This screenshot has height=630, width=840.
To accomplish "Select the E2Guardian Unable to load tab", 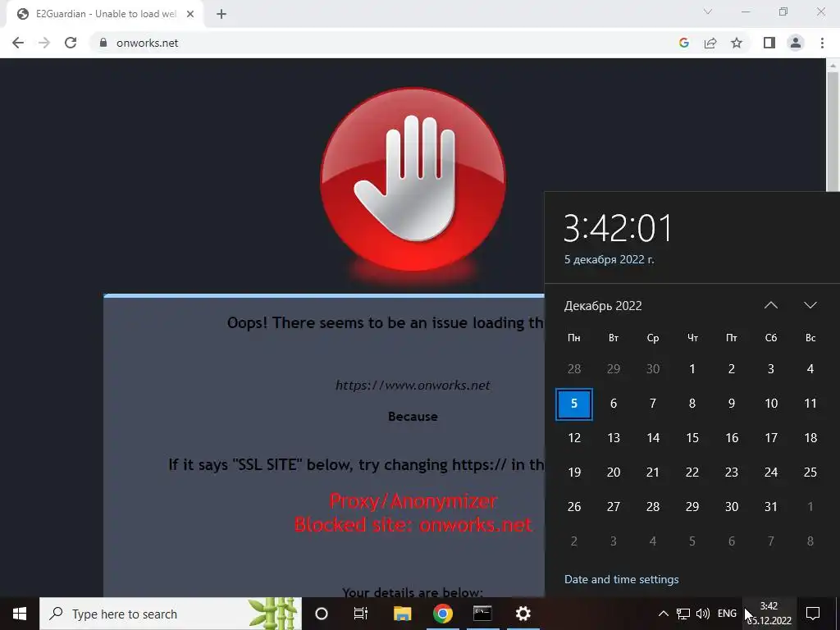I will (105, 14).
